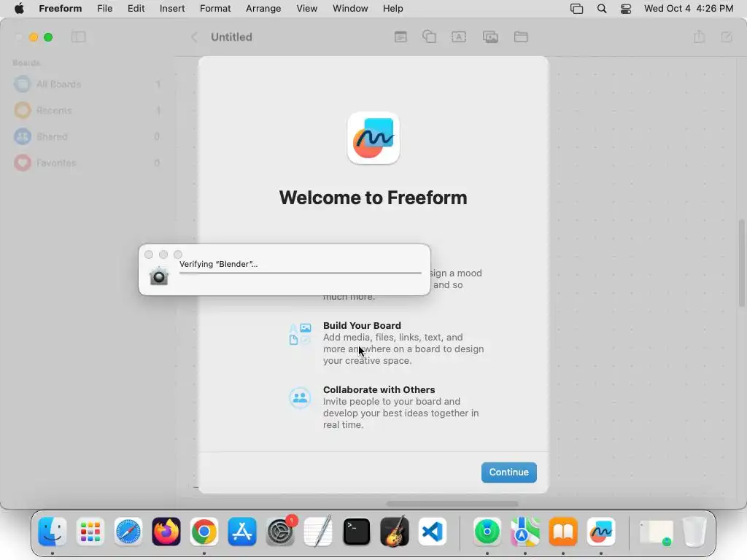Open System Settings from the Dock
The height and width of the screenshot is (560, 747).
280,532
